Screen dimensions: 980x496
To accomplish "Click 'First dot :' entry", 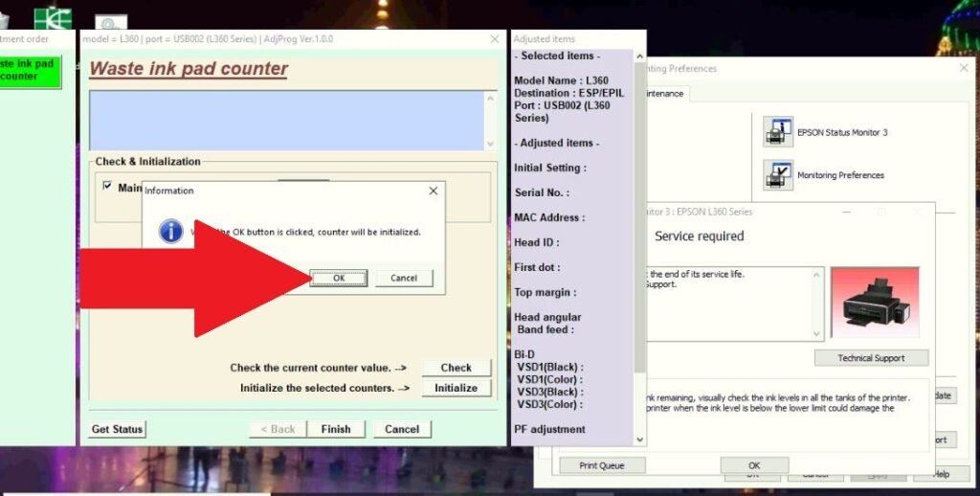I will [x=537, y=268].
